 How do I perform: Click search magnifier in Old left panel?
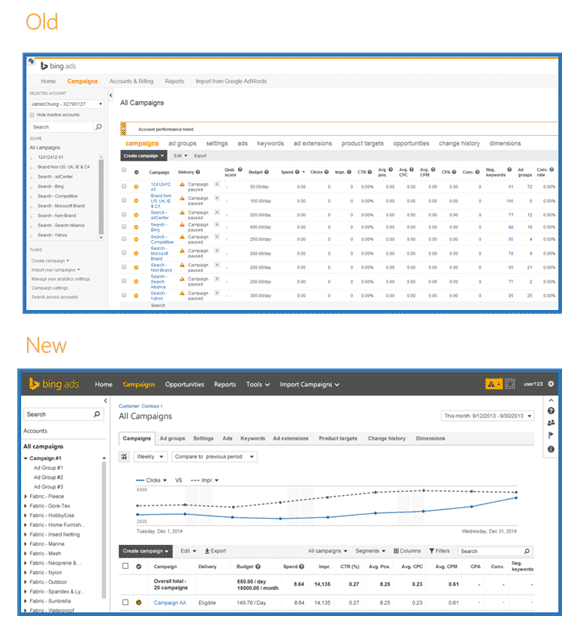pos(99,127)
